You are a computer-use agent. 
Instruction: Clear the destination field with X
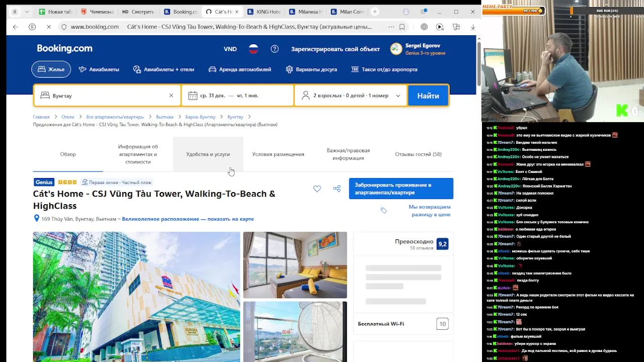pos(171,96)
